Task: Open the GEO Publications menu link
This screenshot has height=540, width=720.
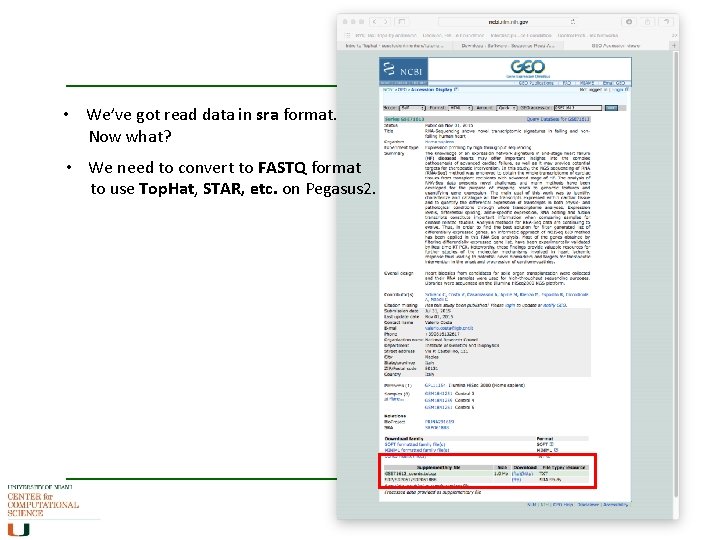Action: tap(536, 83)
